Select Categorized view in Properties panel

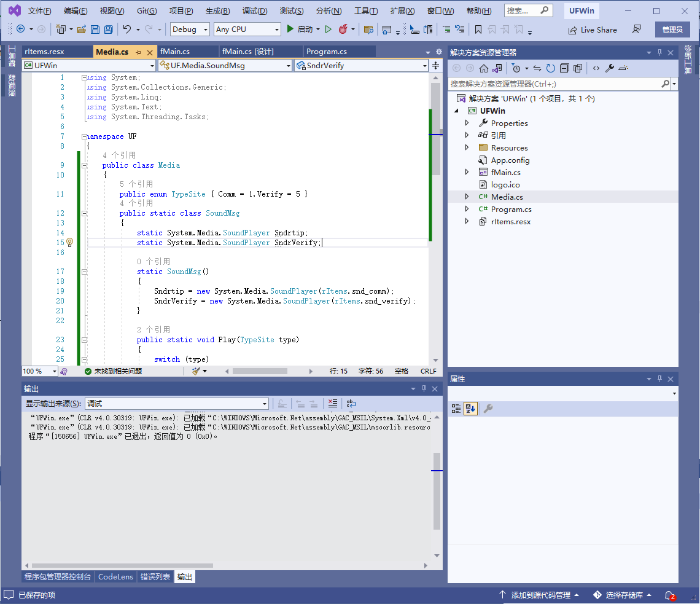[456, 409]
